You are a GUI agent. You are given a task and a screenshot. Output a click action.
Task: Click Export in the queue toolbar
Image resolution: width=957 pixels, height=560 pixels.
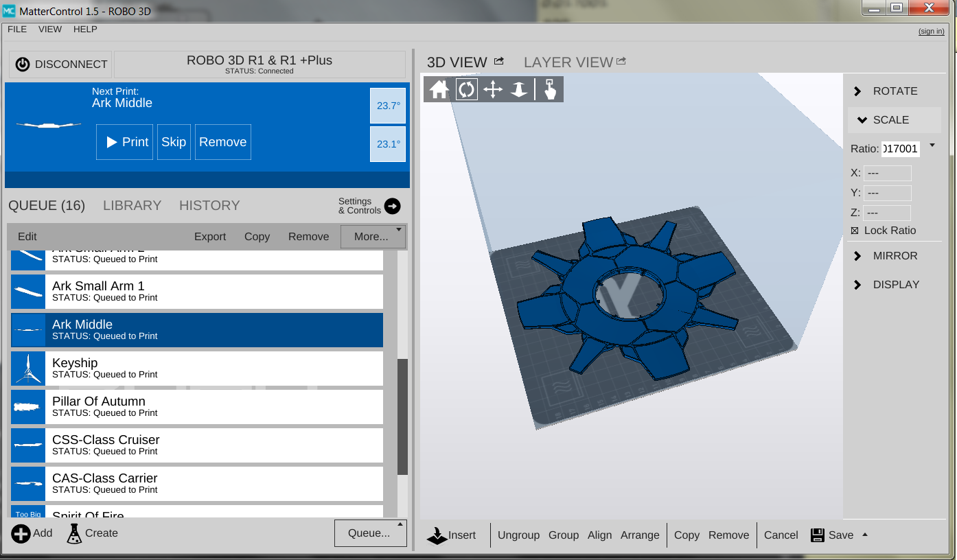[x=210, y=237]
